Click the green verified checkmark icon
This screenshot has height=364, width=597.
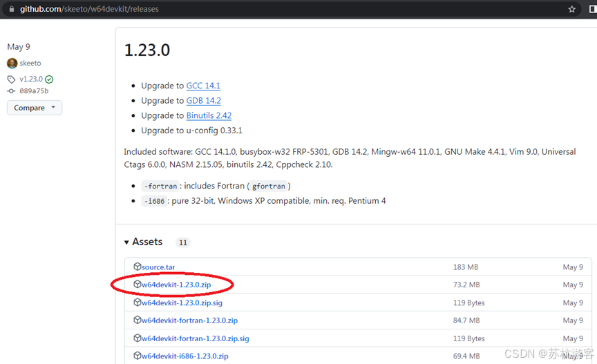[49, 79]
